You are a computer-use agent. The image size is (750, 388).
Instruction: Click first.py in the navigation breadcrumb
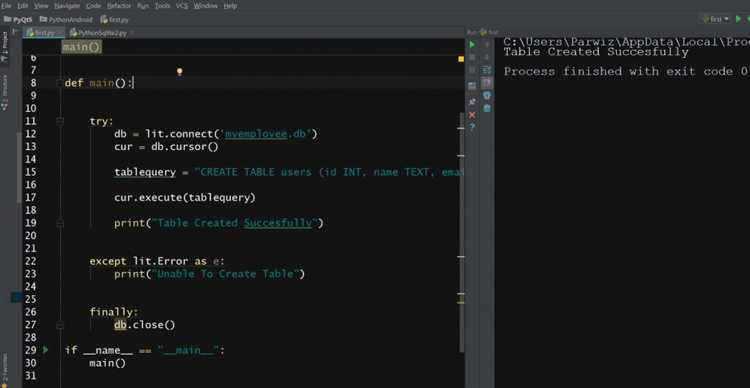[x=115, y=20]
